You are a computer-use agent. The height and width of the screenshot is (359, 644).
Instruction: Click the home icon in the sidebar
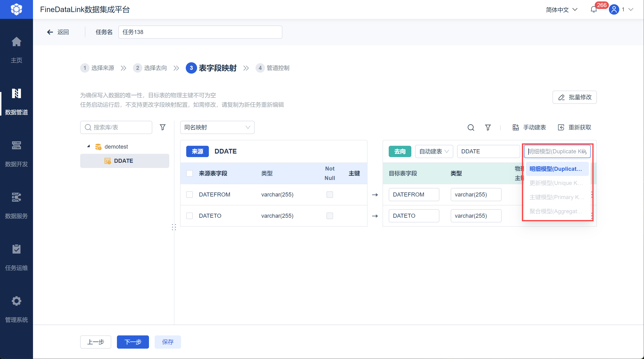pos(16,42)
